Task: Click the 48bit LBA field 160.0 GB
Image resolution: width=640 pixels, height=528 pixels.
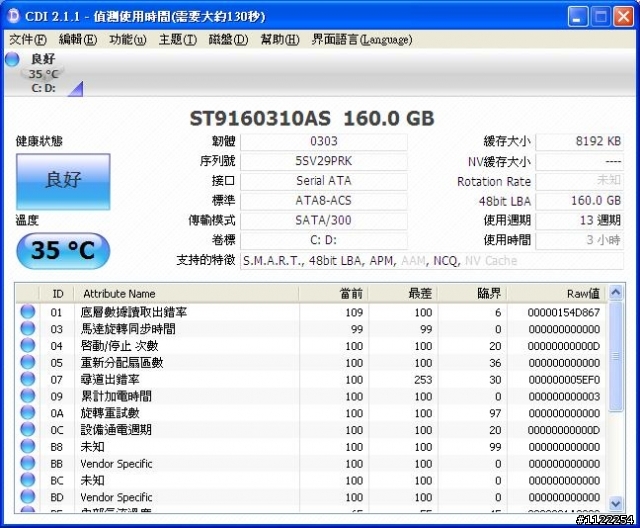Action: (x=579, y=201)
